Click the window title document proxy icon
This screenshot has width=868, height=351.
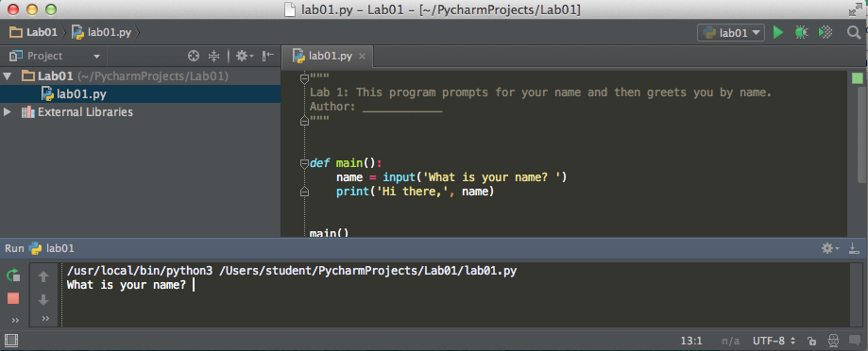pos(291,10)
